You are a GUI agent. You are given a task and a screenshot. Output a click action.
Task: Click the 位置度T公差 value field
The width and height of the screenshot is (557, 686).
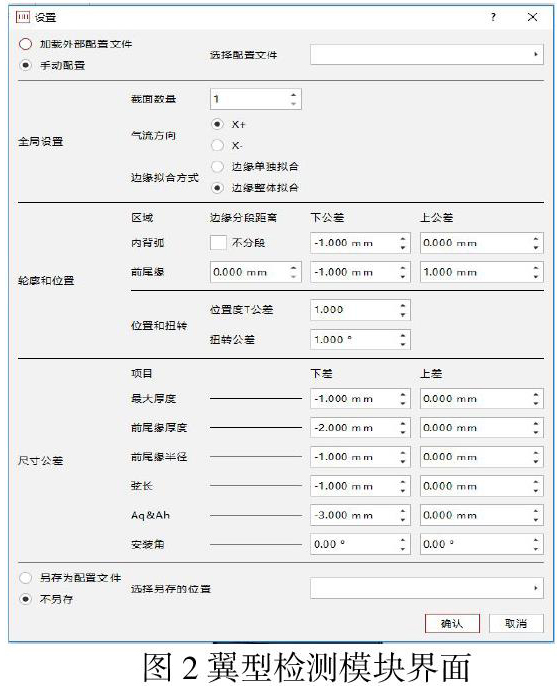360,310
